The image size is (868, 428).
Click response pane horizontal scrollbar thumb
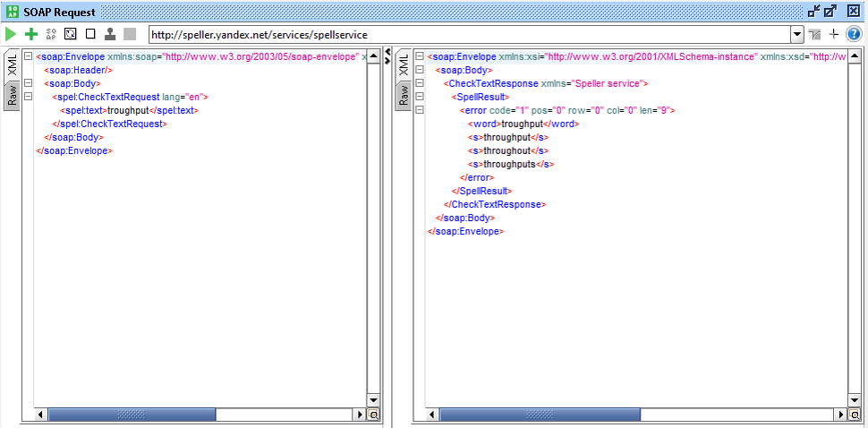tap(540, 415)
